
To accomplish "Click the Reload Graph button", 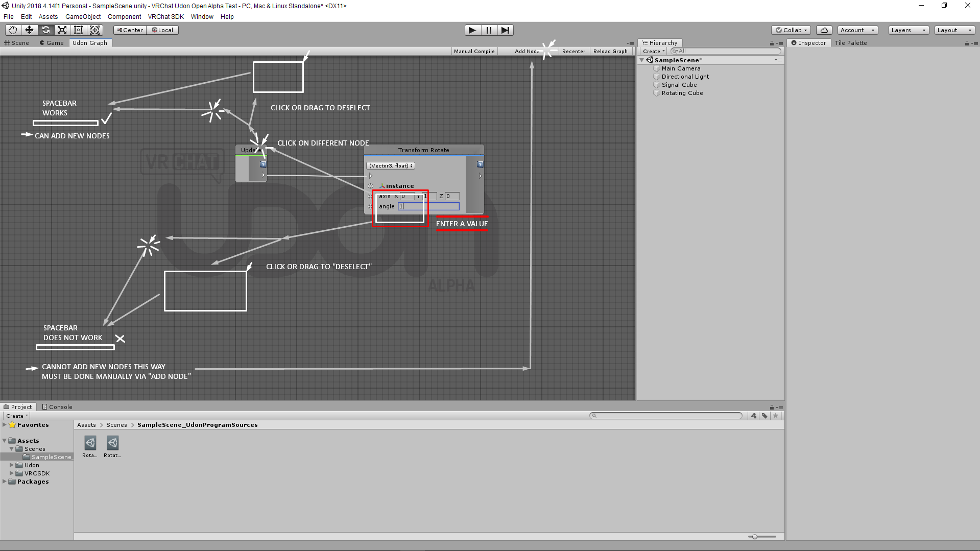I will coord(611,51).
